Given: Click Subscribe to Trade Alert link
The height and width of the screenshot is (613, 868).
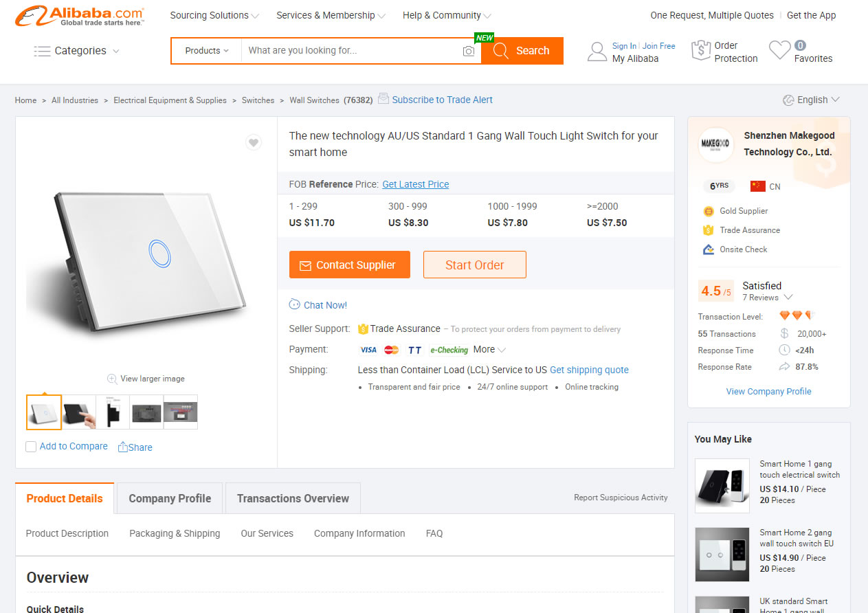Looking at the screenshot, I should pyautogui.click(x=442, y=100).
